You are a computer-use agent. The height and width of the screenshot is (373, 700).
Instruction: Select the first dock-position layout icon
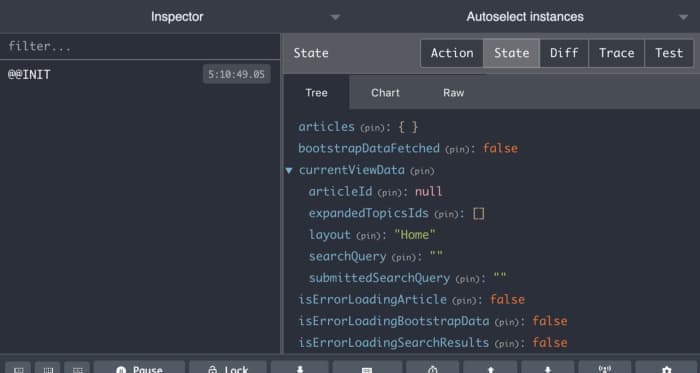18,368
